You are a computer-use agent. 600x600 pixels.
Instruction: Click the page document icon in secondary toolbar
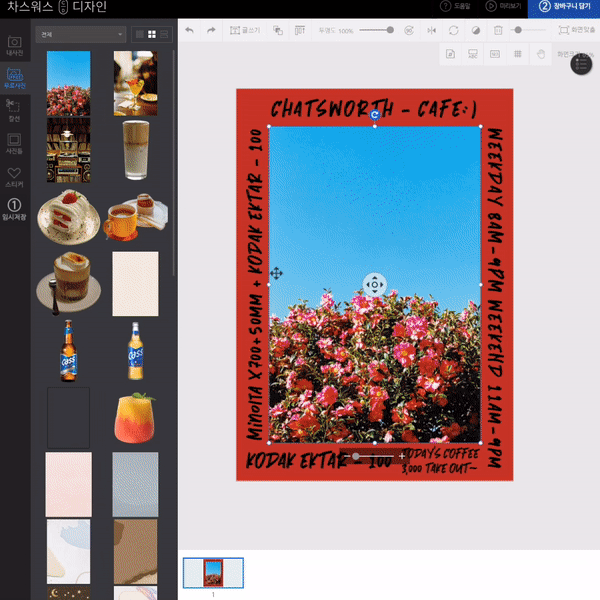click(x=450, y=54)
